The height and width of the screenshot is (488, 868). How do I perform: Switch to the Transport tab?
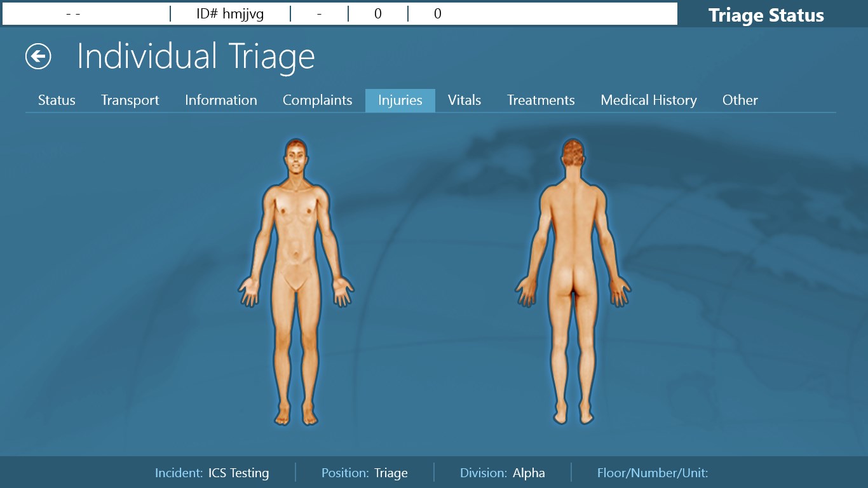point(130,100)
